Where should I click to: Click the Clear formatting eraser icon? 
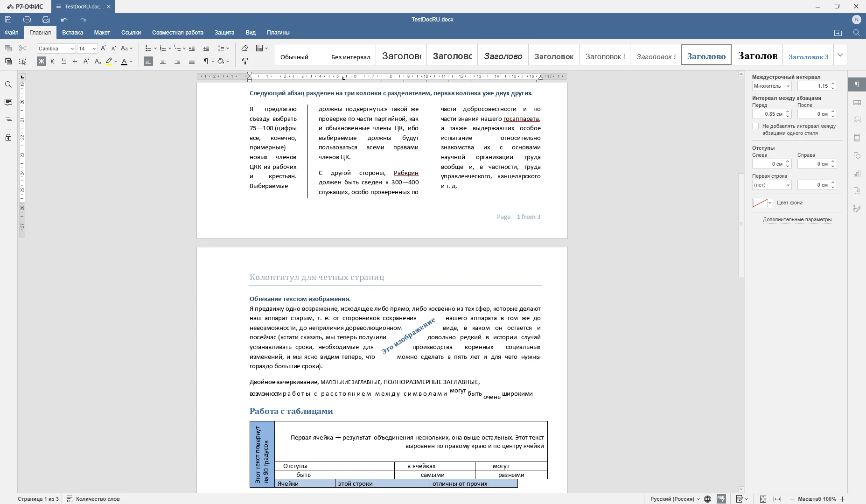244,49
